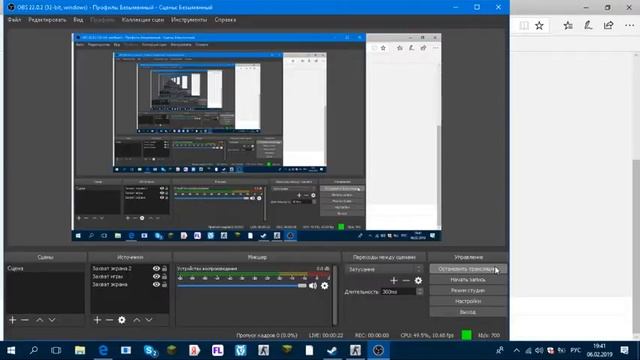
Task: Remove the scene transition with the minus icon
Action: [406, 280]
